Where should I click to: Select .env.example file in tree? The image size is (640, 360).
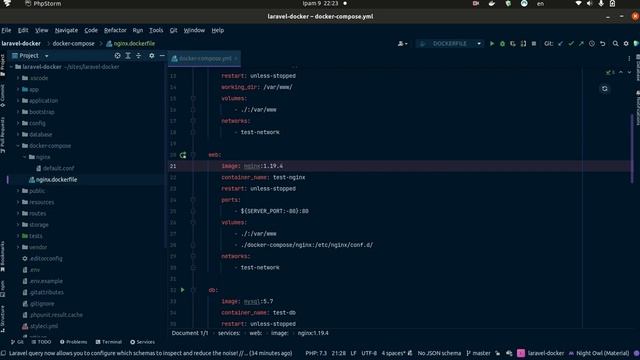(46, 281)
